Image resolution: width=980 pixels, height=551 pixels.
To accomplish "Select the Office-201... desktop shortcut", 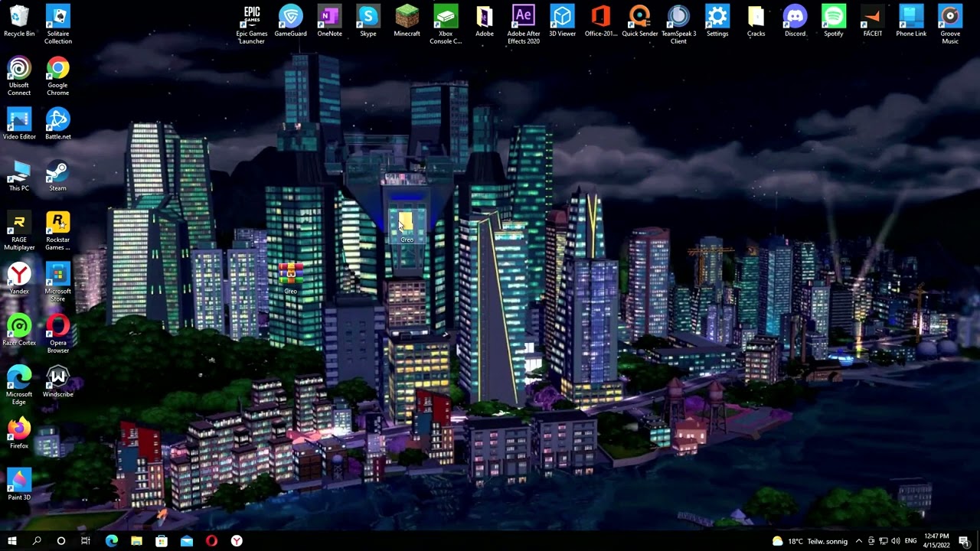I will pos(601,21).
